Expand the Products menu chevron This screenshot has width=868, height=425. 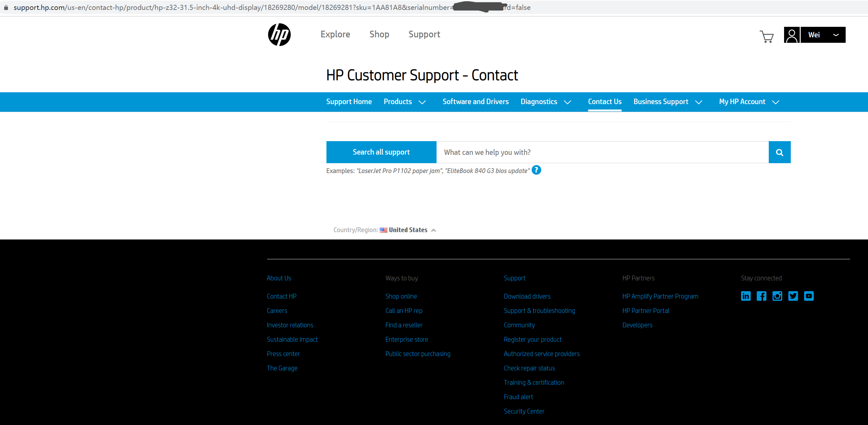click(422, 102)
